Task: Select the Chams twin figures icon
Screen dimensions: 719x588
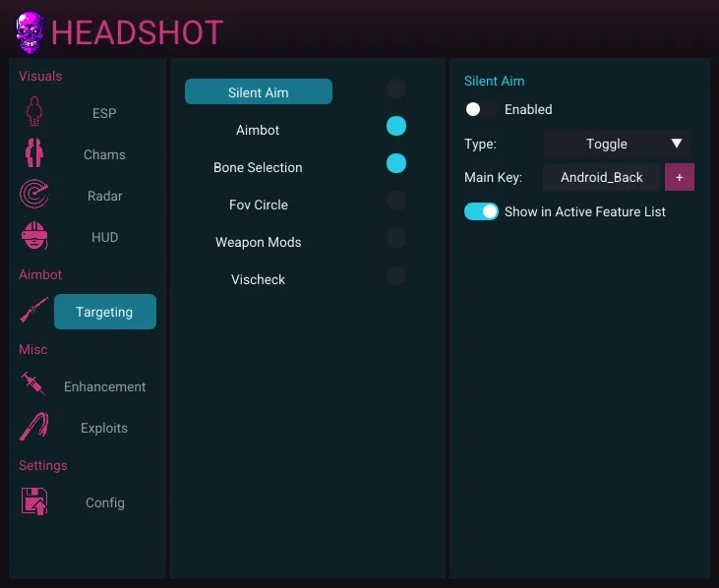Action: [34, 154]
